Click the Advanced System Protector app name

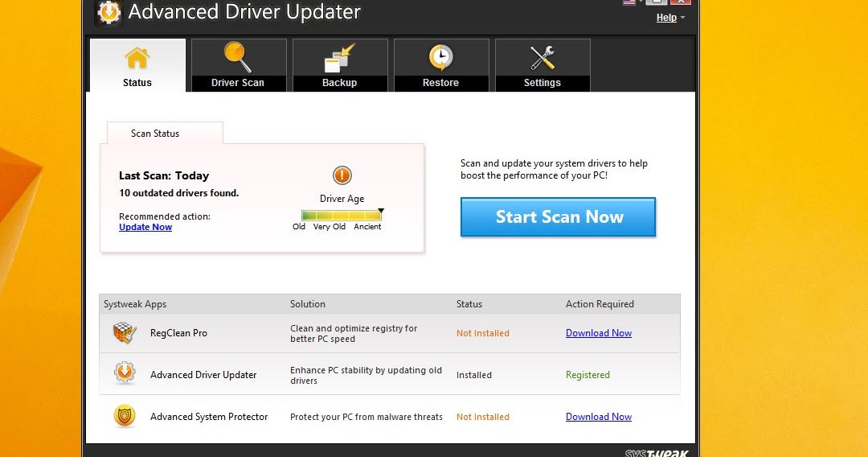point(209,417)
